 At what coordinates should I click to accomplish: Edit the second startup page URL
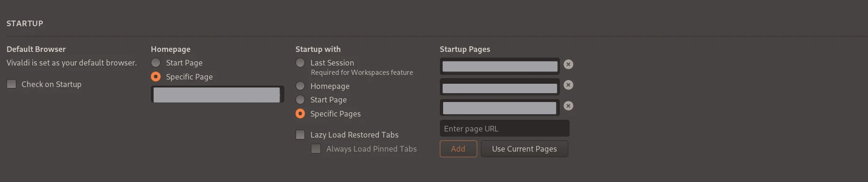(x=500, y=87)
